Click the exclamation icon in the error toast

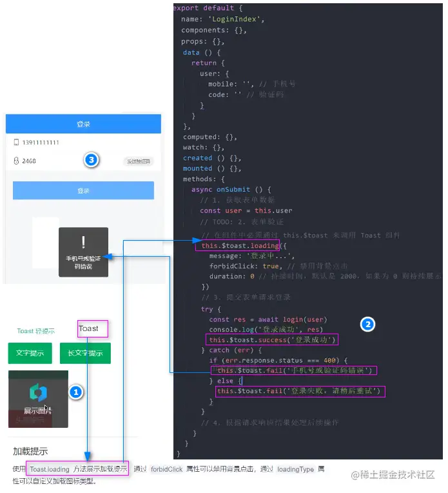click(83, 242)
